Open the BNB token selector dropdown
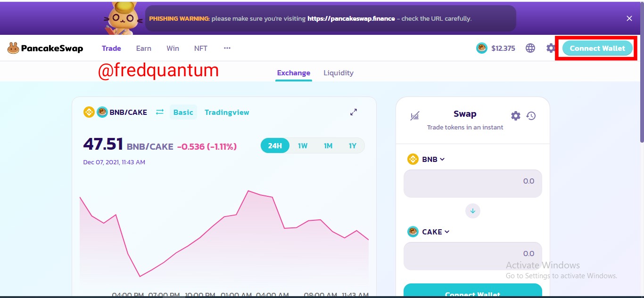Image resolution: width=644 pixels, height=298 pixels. tap(426, 159)
